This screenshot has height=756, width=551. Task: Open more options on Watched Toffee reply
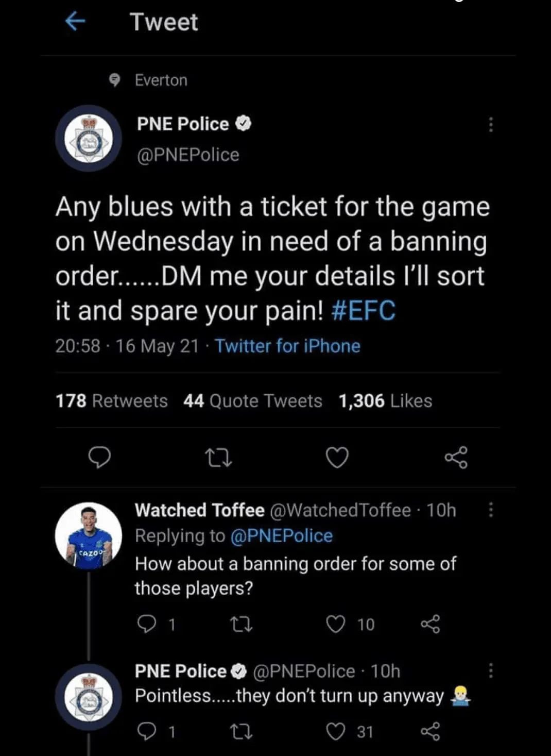[491, 510]
